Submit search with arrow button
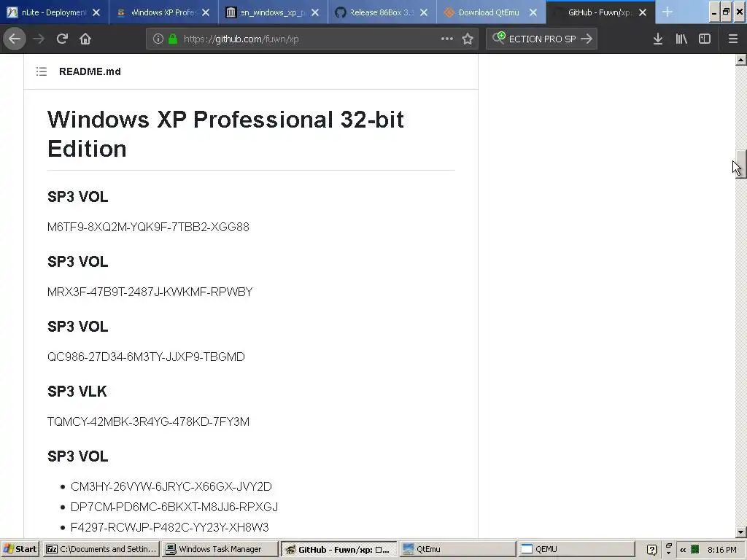The width and height of the screenshot is (747, 560). [x=587, y=39]
